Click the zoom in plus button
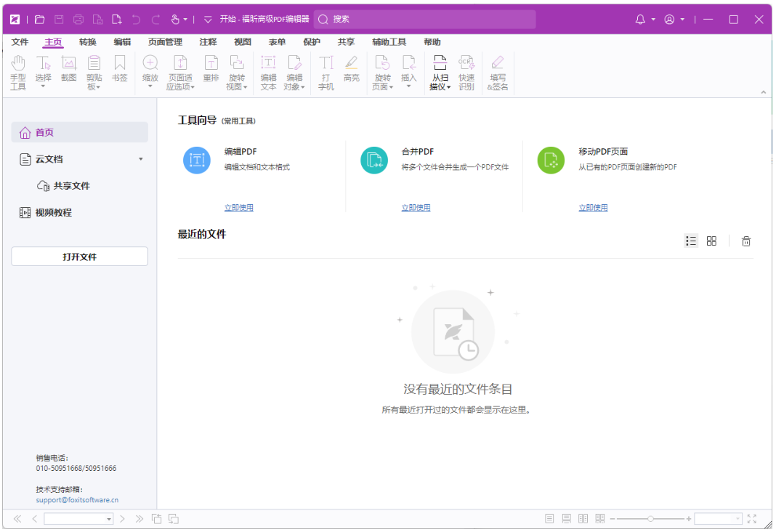The height and width of the screenshot is (532, 776). tap(688, 519)
